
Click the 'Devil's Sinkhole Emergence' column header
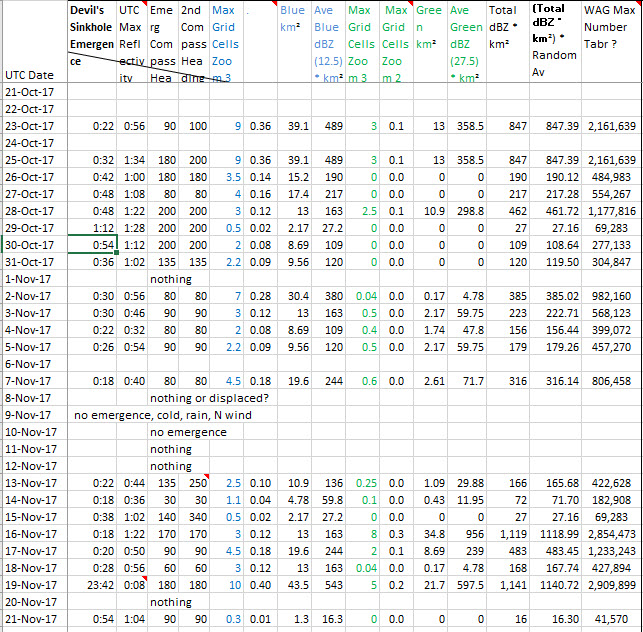[92, 41]
